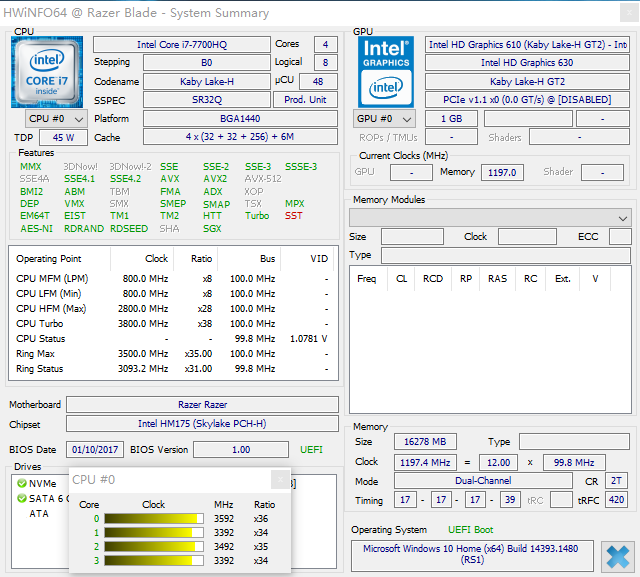
Task: Close the CPU #0 clock popup
Action: click(280, 480)
